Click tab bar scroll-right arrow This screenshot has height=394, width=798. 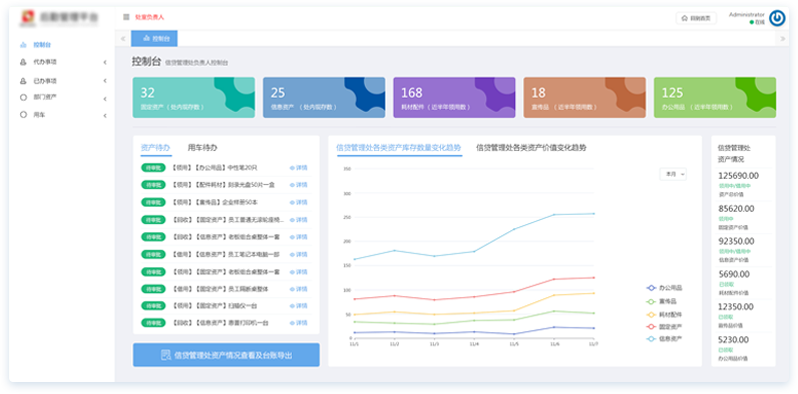point(783,39)
